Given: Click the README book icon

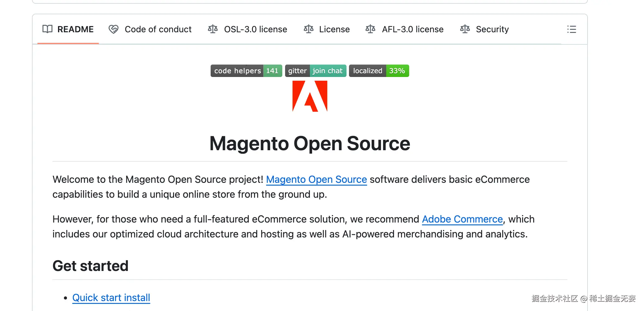Looking at the screenshot, I should pos(47,29).
